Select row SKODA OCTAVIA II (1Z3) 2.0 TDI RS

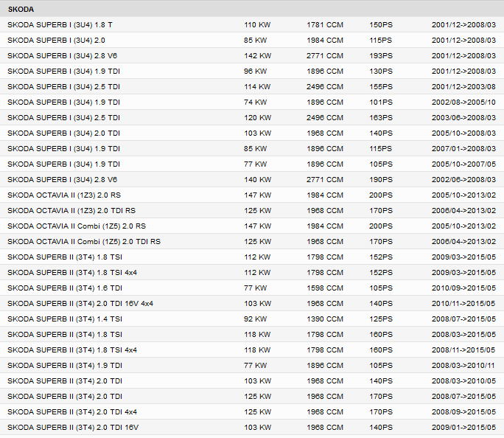[252, 210]
